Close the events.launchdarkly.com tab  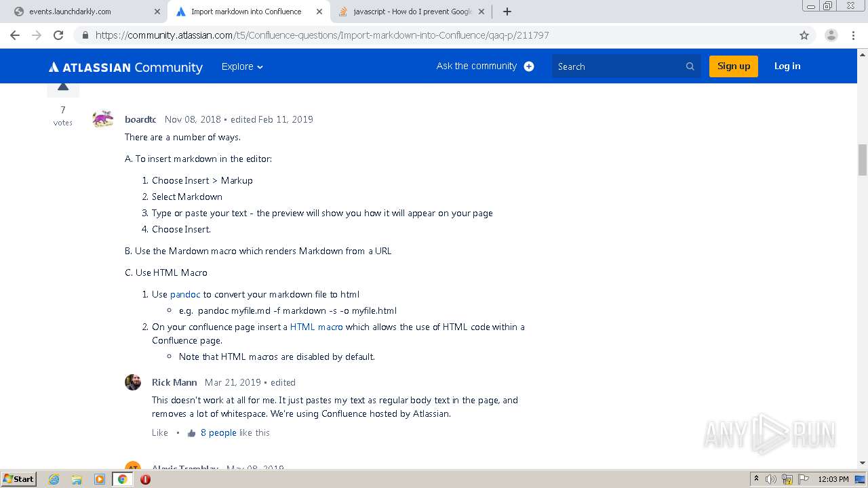click(157, 12)
